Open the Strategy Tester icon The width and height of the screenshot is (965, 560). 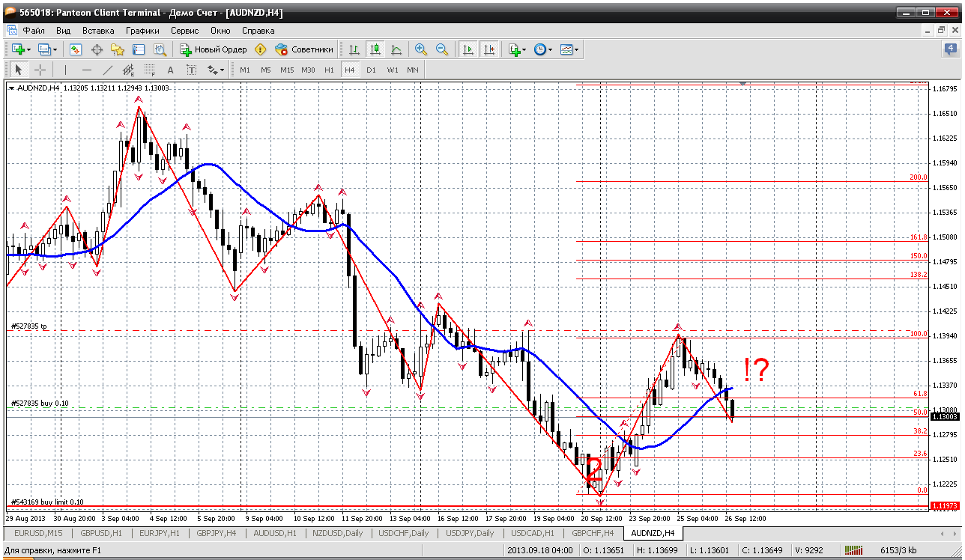click(160, 49)
